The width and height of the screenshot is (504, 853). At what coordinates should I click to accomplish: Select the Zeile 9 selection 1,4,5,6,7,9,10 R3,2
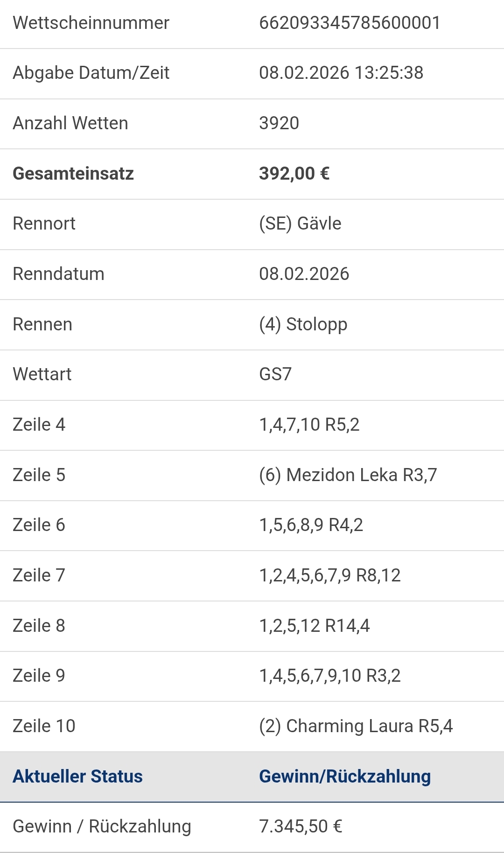pyautogui.click(x=330, y=676)
